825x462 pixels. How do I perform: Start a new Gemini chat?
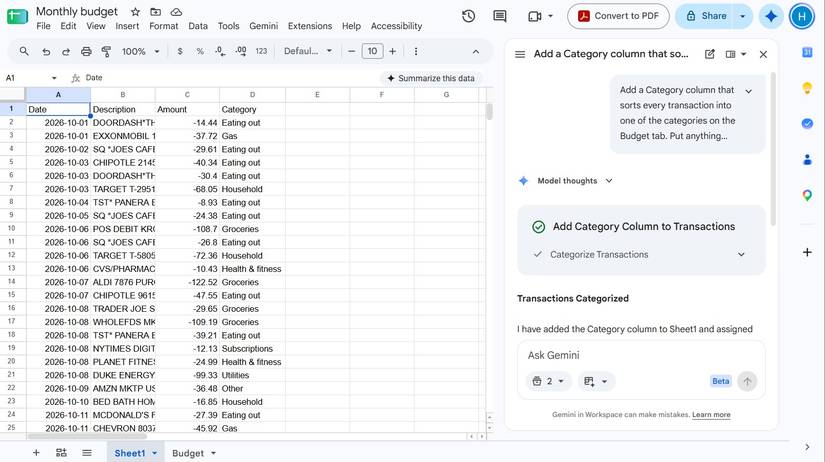pos(710,54)
